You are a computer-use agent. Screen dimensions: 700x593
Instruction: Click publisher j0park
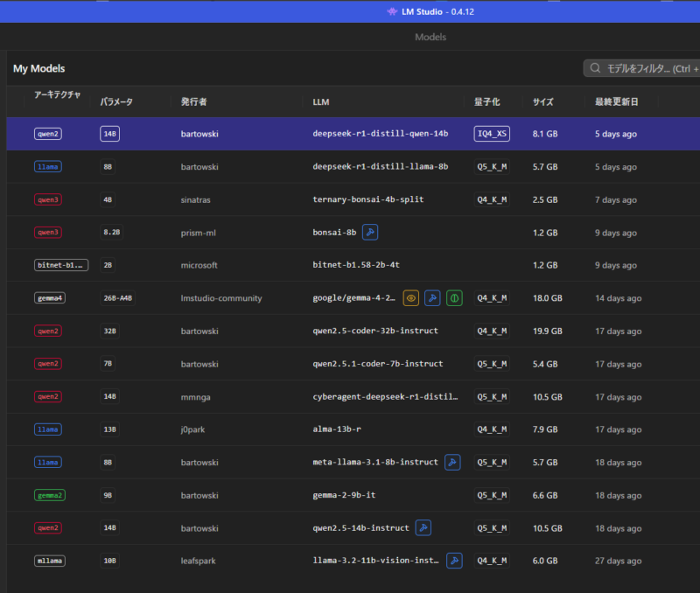pos(192,429)
